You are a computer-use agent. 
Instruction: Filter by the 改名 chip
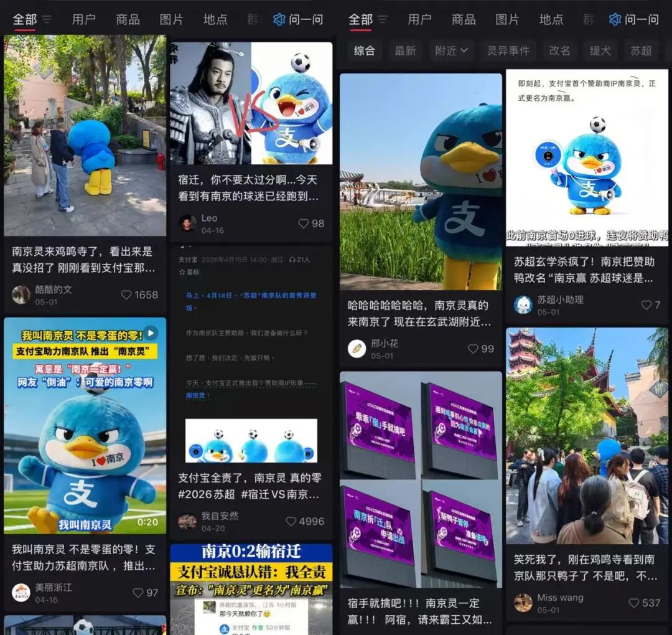pyautogui.click(x=559, y=50)
